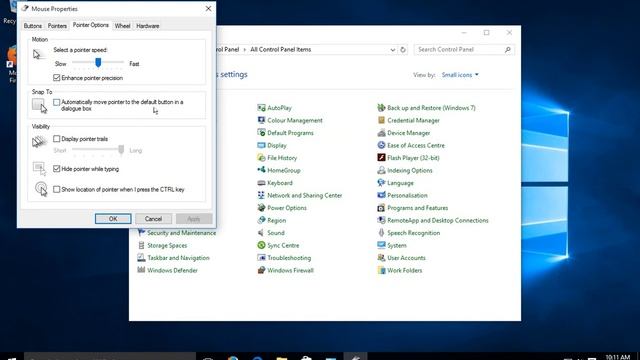Open Work Folders item
The height and width of the screenshot is (360, 640).
point(404,270)
